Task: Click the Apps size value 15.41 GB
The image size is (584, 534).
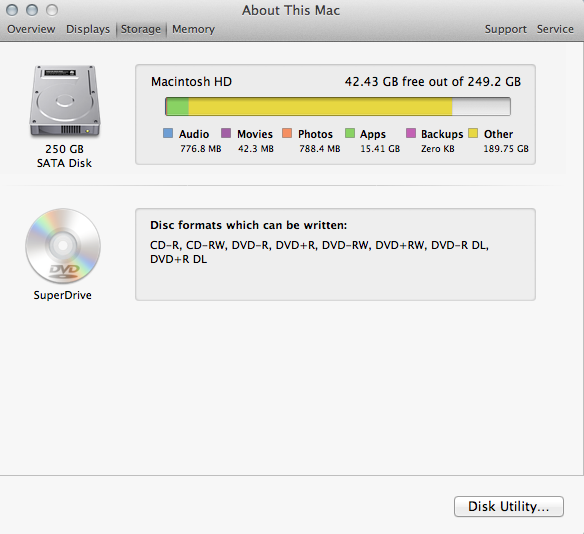Action: (380, 149)
